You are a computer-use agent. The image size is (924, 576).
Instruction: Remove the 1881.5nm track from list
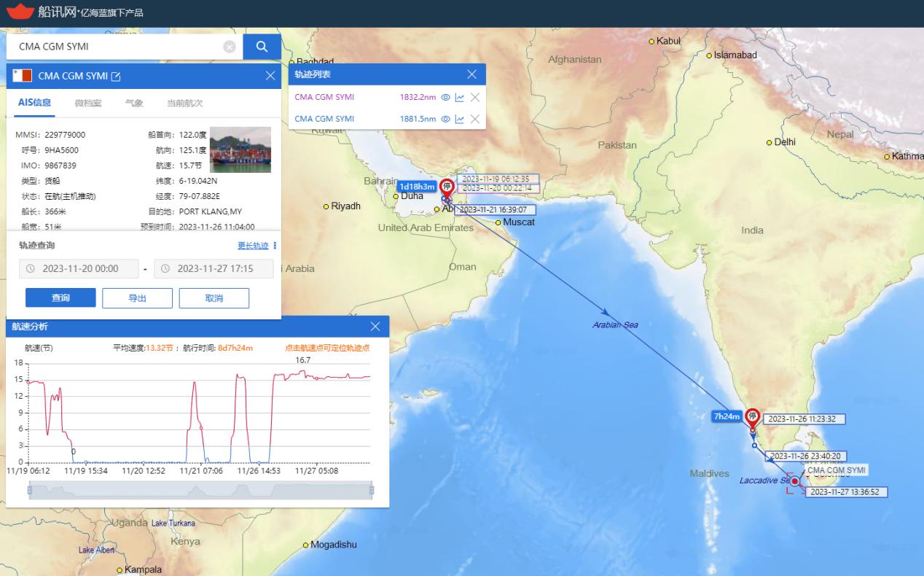pyautogui.click(x=475, y=119)
